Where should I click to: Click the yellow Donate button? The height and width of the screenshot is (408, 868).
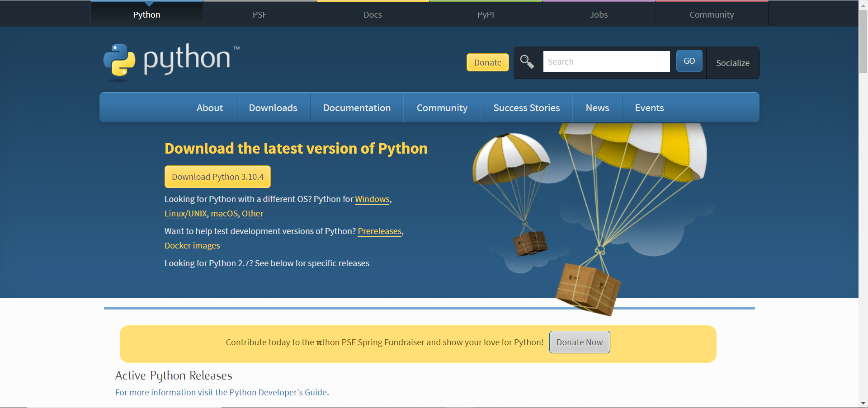point(488,62)
